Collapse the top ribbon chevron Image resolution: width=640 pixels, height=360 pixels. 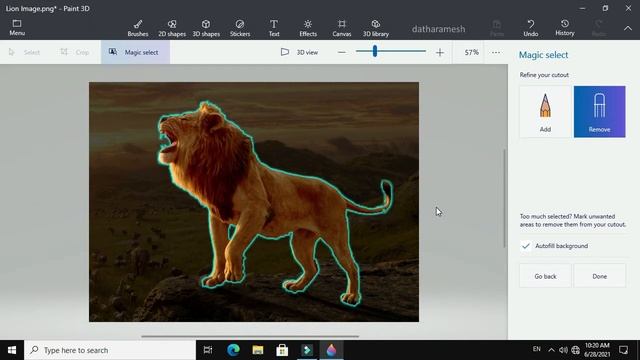point(628,28)
